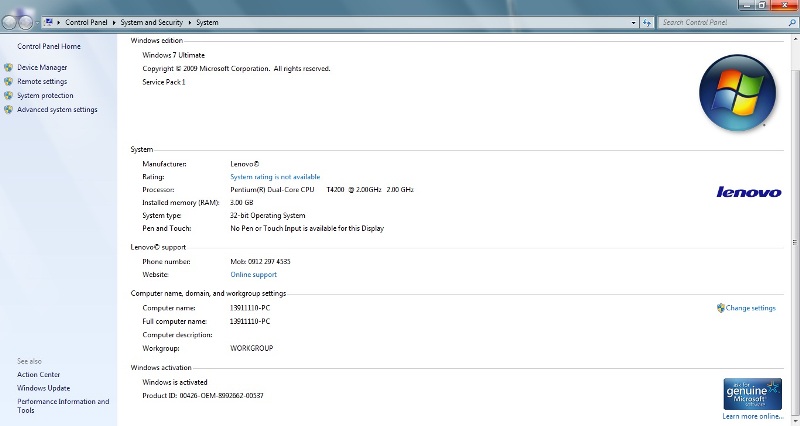The image size is (800, 426).
Task: Click the Manufacturer value 'Lenovo'
Action: click(244, 164)
